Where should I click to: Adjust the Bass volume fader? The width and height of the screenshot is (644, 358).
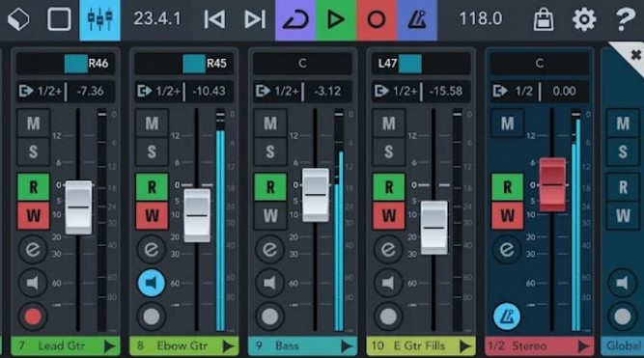tap(316, 195)
